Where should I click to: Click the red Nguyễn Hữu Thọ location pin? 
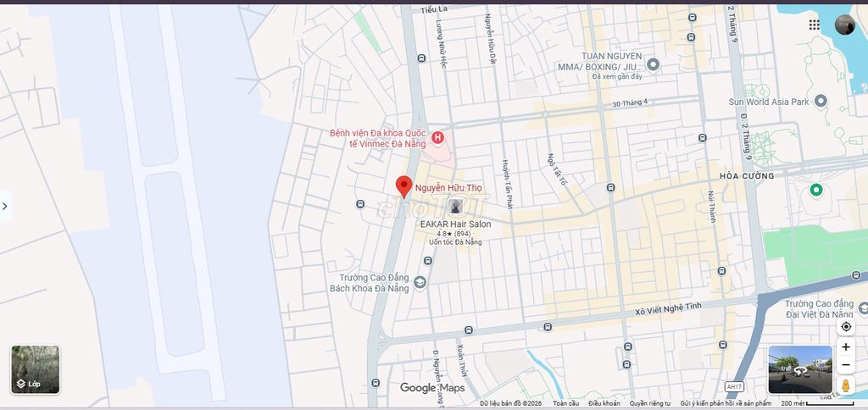(x=404, y=186)
